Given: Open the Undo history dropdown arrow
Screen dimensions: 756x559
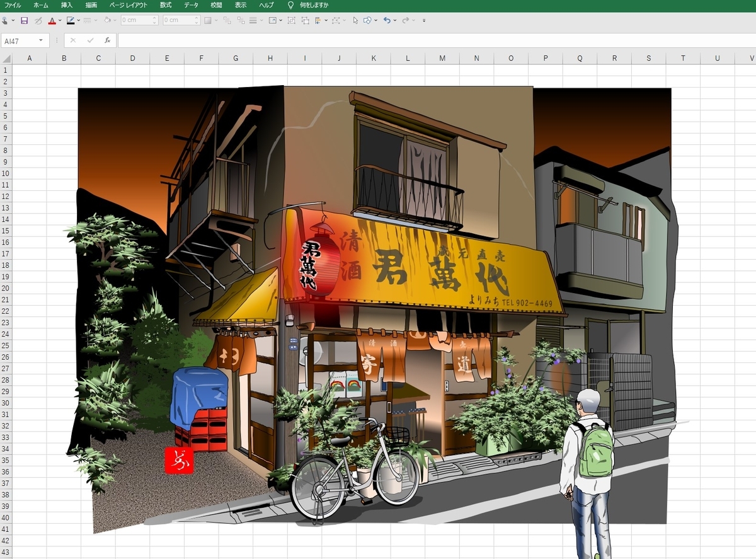Looking at the screenshot, I should click(x=395, y=20).
